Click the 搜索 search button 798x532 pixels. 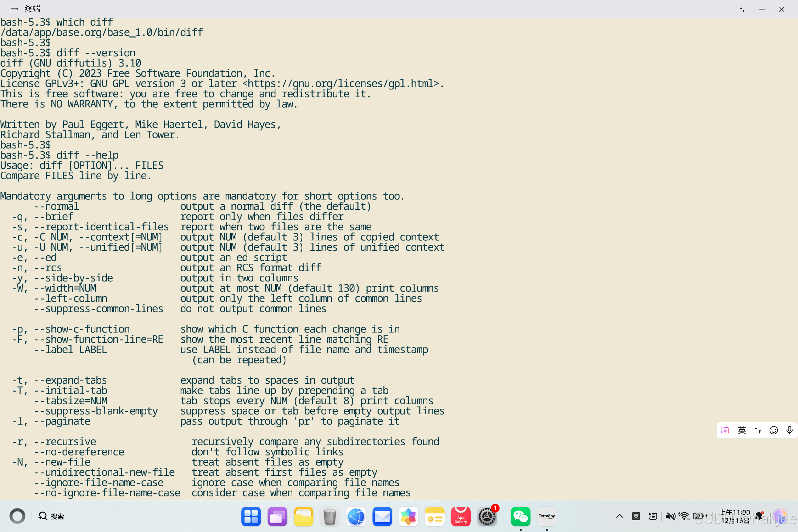click(51, 516)
